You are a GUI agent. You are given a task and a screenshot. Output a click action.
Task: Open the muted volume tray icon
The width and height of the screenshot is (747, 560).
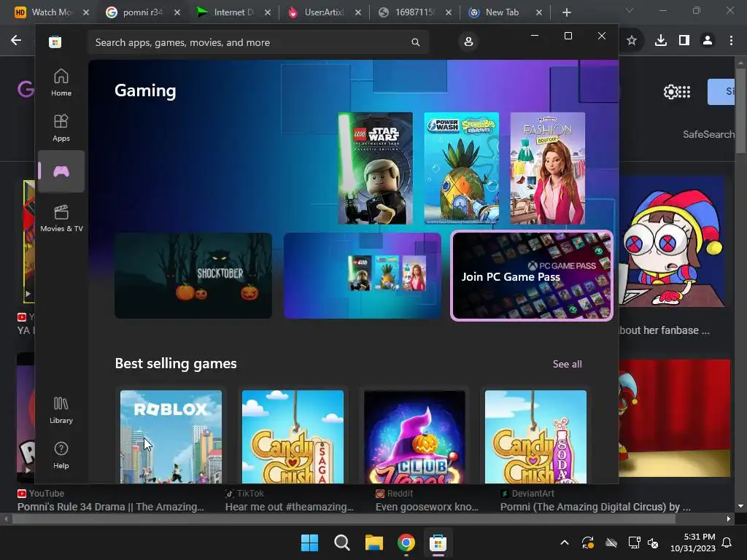[653, 542]
